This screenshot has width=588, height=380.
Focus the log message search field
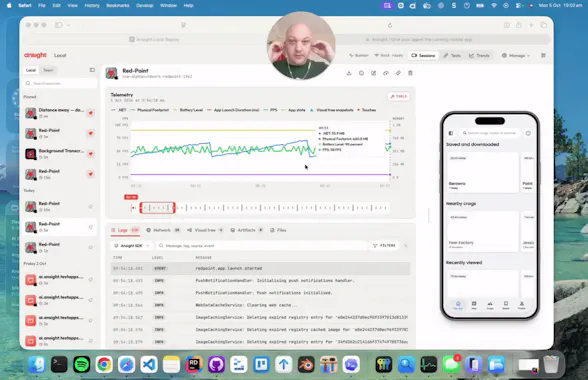click(261, 246)
